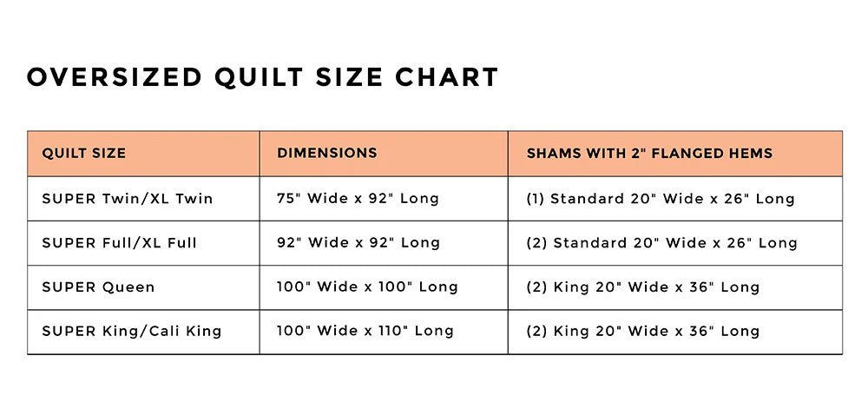Click the 100" Wide x 100" Long dimensions
The width and height of the screenshot is (868, 402).
tap(367, 287)
